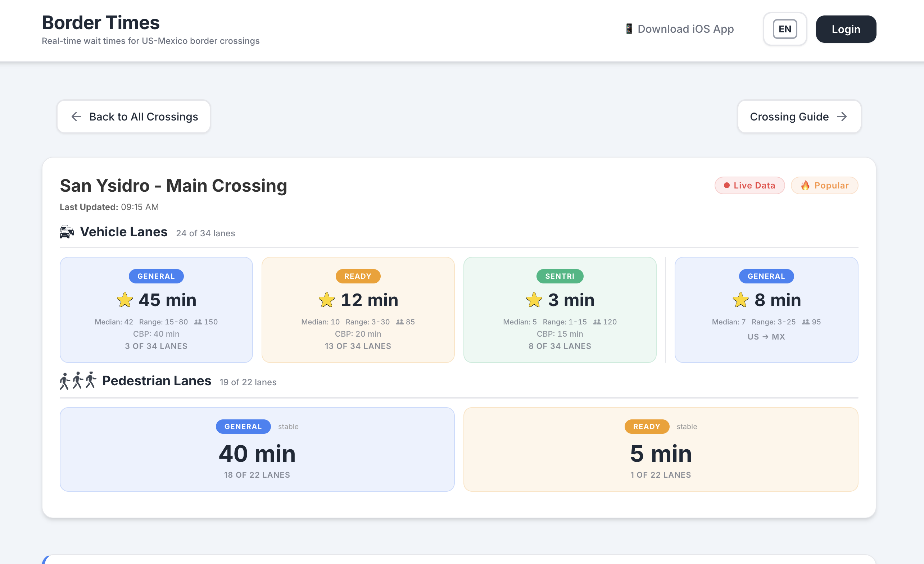Click the forward arrow in Crossing Guide

click(843, 117)
